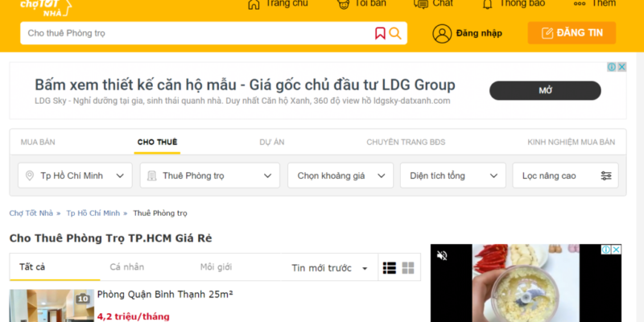Click the Chợ Tốt Nhà breadcrumb link
This screenshot has width=644, height=322.
click(31, 213)
